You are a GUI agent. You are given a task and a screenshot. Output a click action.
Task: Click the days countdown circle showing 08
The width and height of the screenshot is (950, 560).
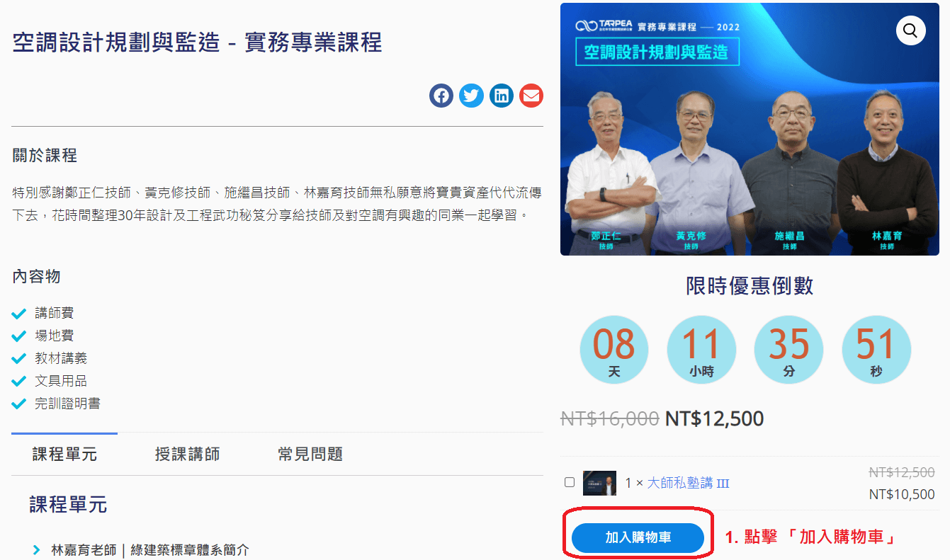(x=614, y=350)
